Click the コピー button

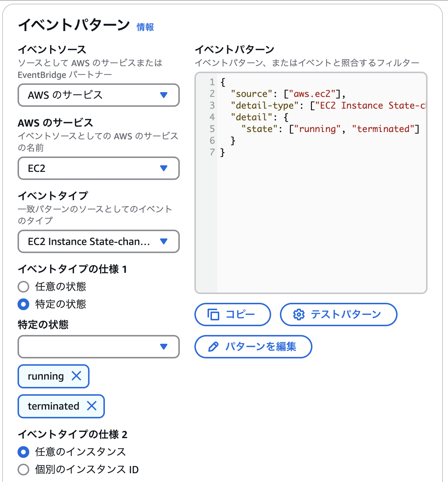point(232,315)
